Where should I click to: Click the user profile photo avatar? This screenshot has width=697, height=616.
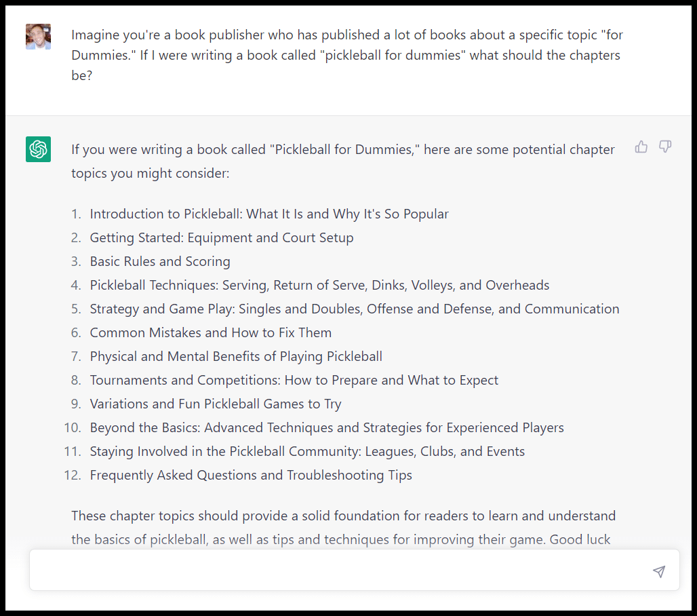click(x=38, y=37)
